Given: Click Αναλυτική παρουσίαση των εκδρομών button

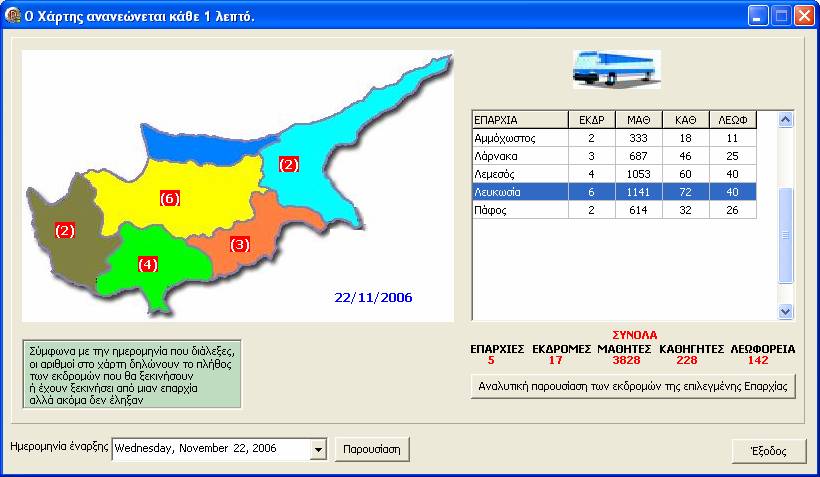Looking at the screenshot, I should [633, 387].
